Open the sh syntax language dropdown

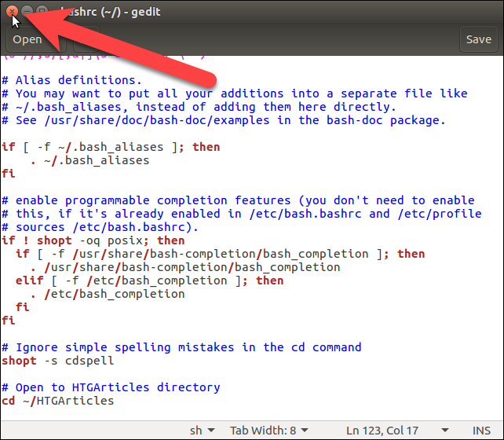tap(201, 430)
